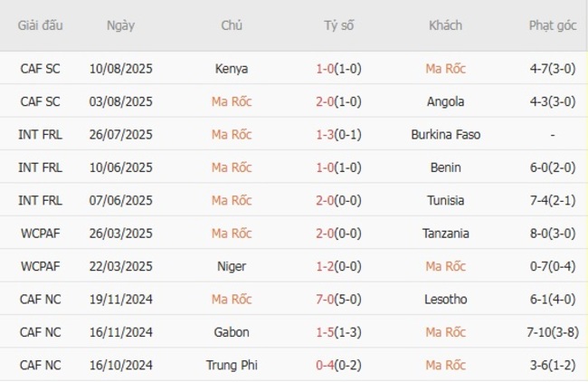Click the Burkina Faso team name
Viewport: 588px width, 382px height.
coord(445,134)
